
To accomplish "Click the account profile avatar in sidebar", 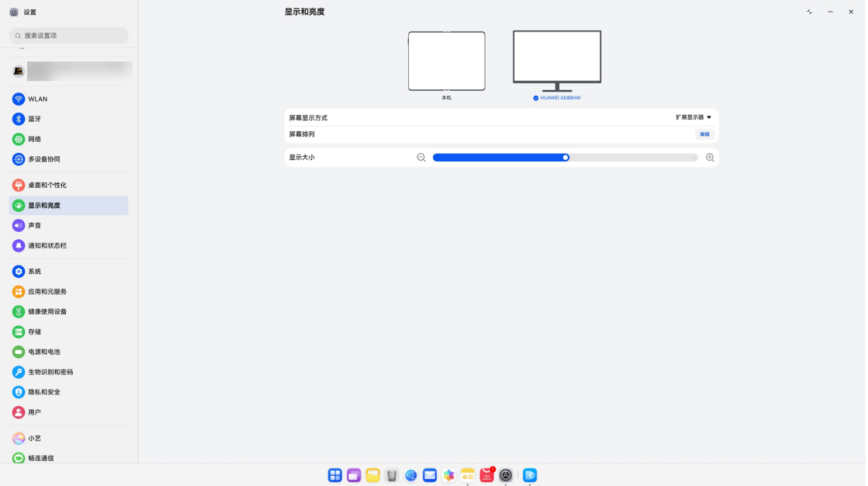I will pos(19,71).
